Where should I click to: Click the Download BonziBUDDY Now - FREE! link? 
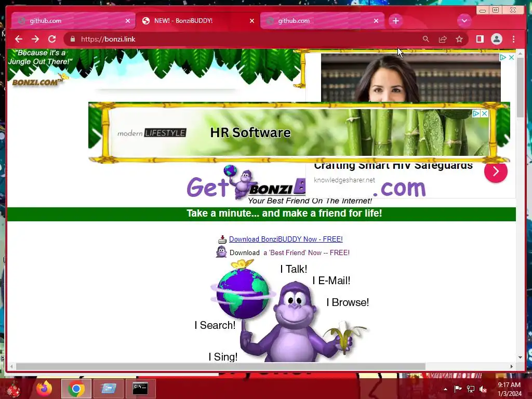click(286, 239)
